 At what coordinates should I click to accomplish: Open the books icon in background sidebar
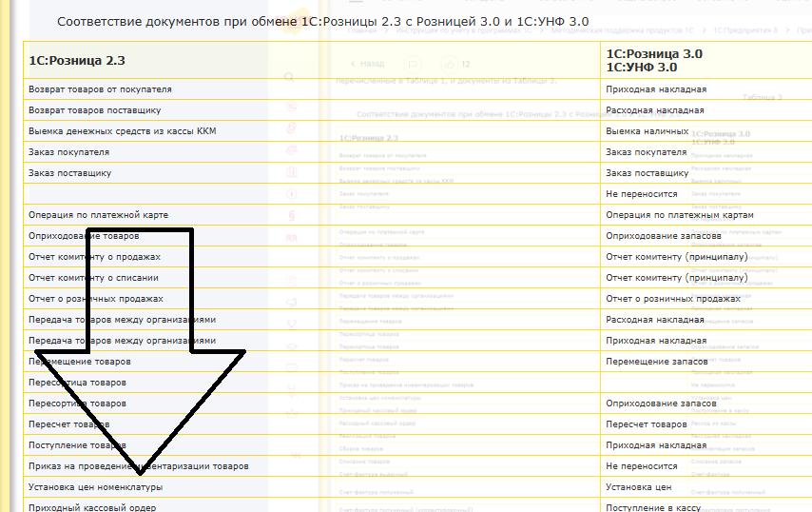[292, 172]
